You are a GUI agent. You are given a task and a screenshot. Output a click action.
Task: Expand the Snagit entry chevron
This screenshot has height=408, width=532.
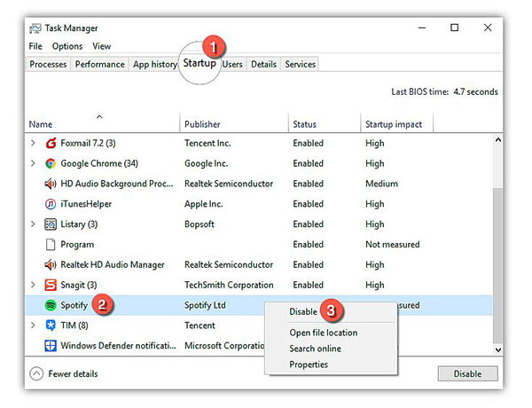pyautogui.click(x=33, y=285)
